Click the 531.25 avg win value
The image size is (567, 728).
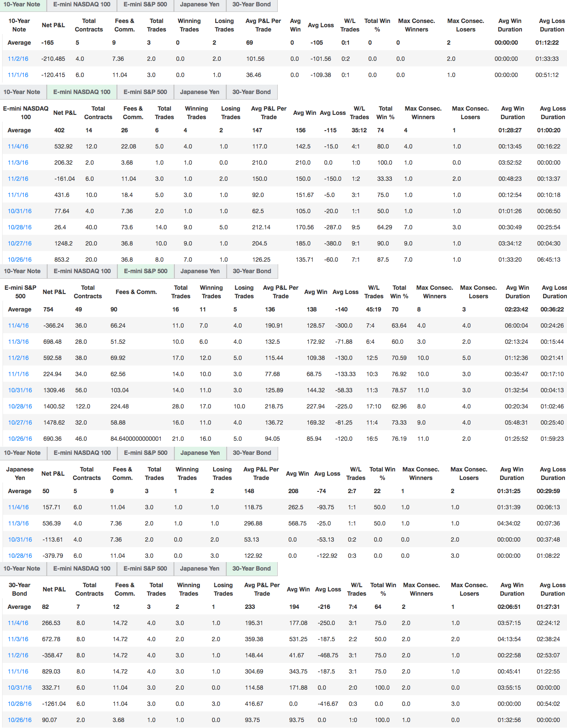pyautogui.click(x=298, y=639)
